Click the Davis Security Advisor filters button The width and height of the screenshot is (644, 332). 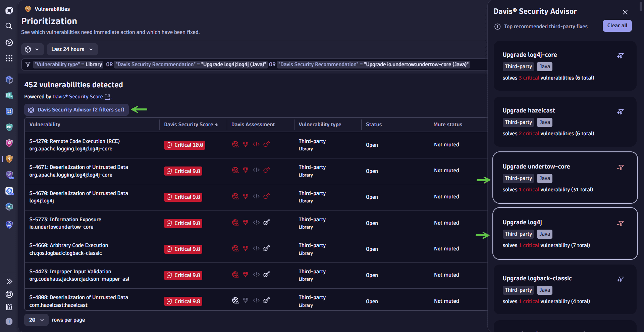pos(76,110)
